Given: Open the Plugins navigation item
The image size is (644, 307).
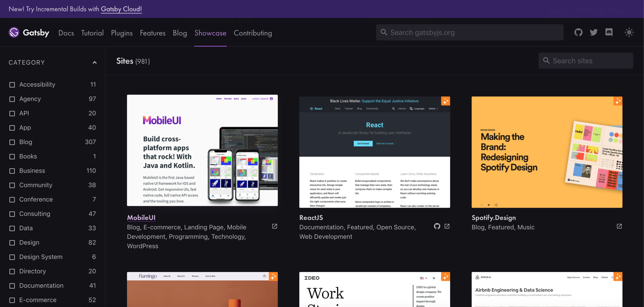Looking at the screenshot, I should pos(122,33).
